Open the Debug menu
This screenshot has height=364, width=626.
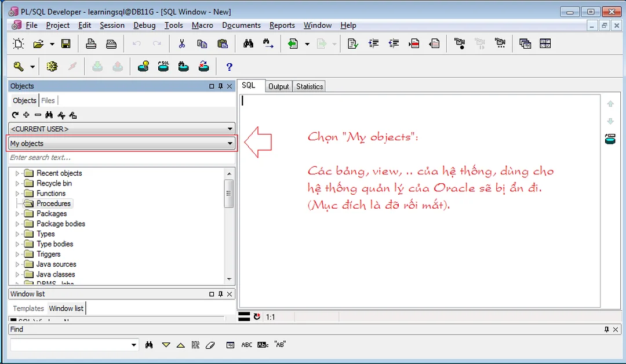click(144, 25)
